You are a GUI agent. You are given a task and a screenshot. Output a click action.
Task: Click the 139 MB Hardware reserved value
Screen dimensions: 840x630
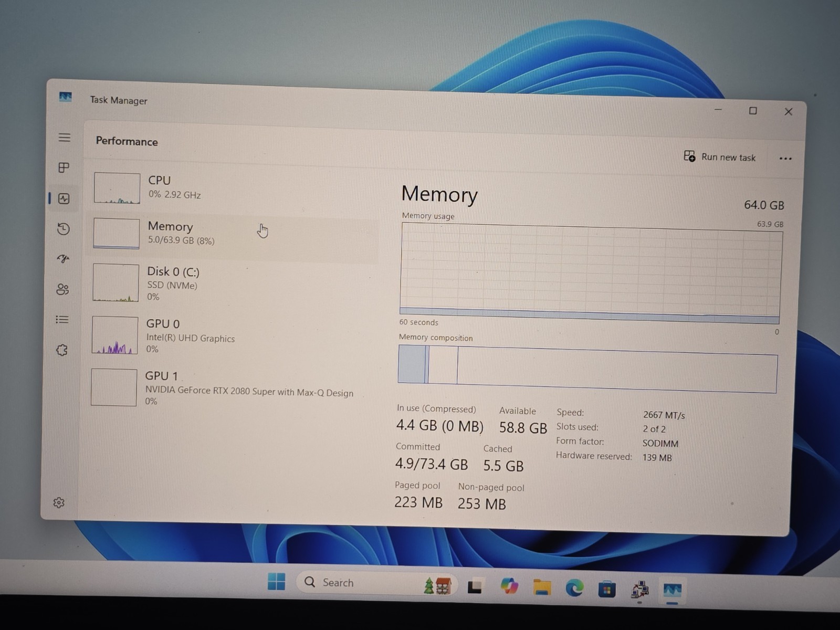(x=657, y=458)
